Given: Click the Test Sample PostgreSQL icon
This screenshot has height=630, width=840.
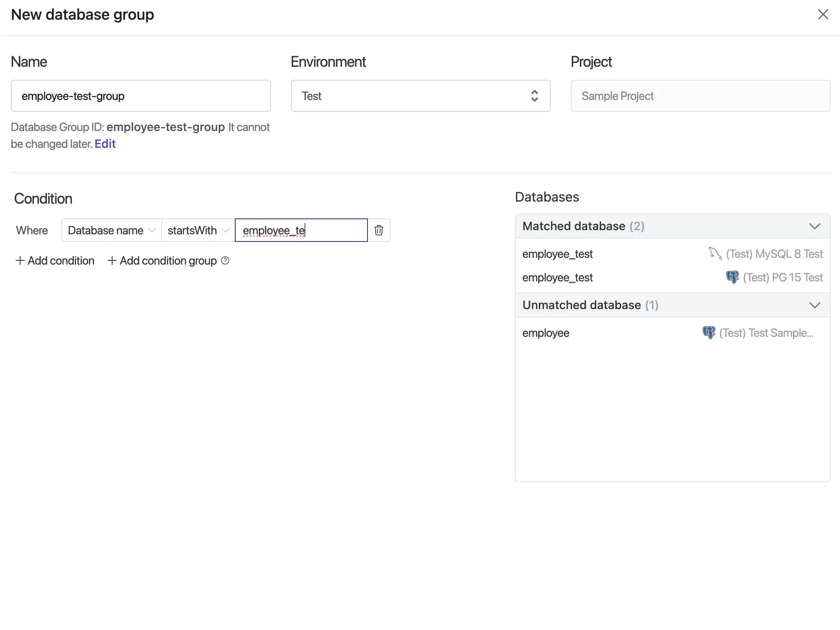Looking at the screenshot, I should pyautogui.click(x=709, y=333).
